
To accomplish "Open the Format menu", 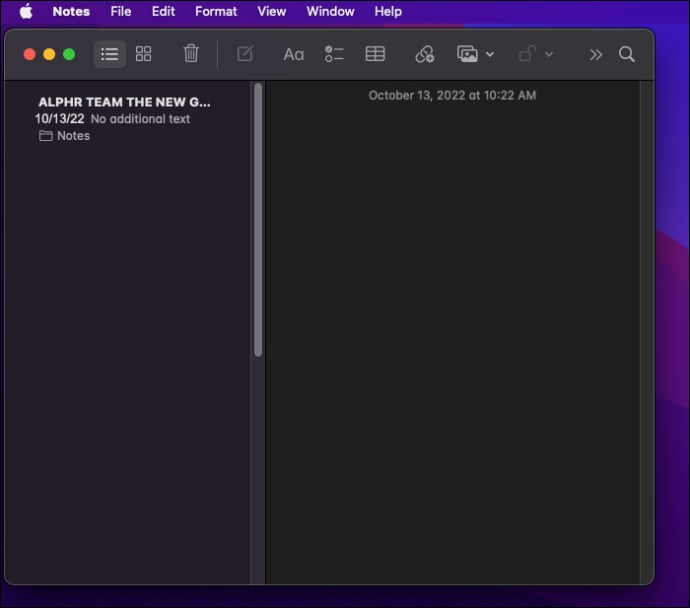I will coord(216,11).
